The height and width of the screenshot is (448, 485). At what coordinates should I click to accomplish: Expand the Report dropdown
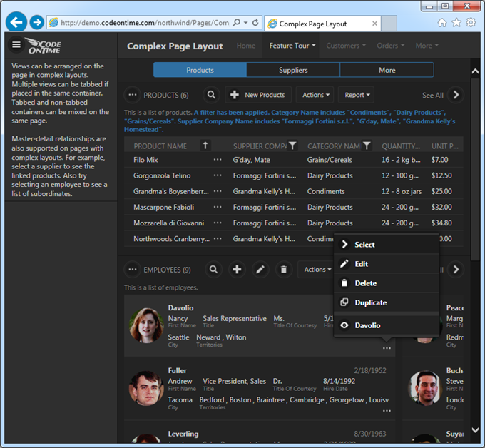(x=357, y=95)
